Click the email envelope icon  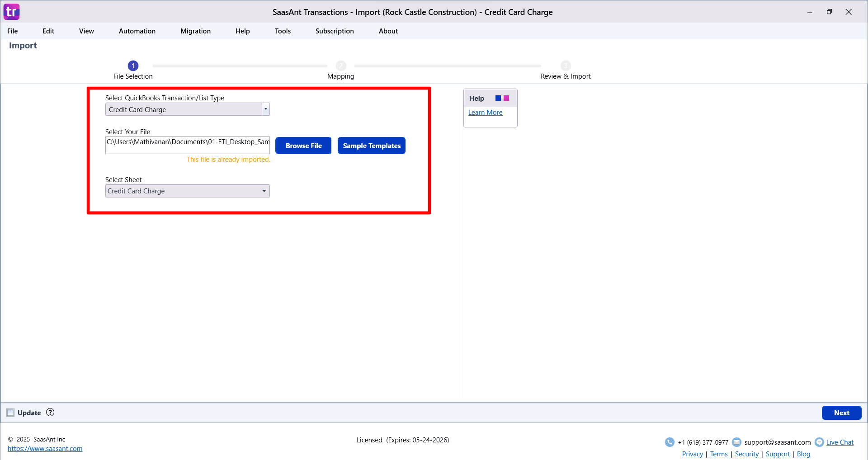(736, 442)
